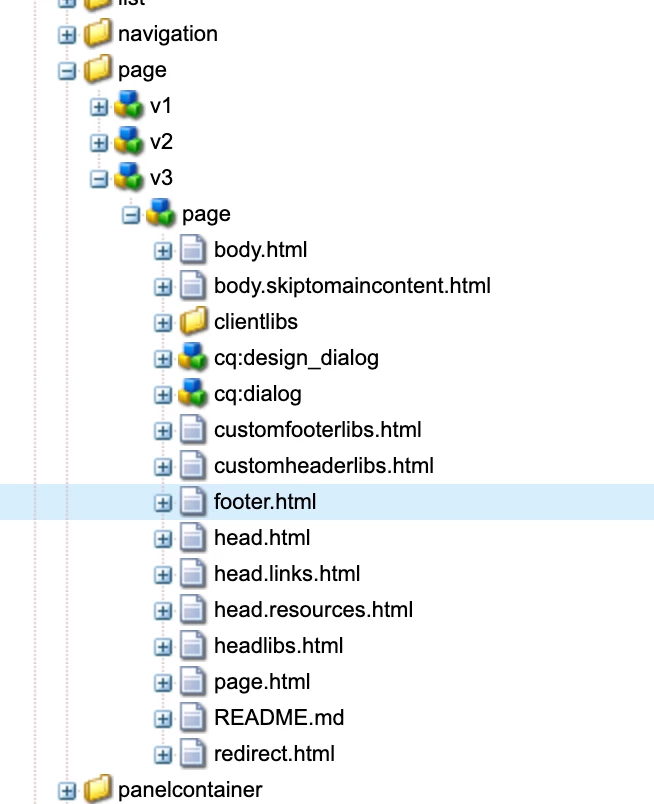
Task: Expand the body.skiptomaincontent.html node
Action: (x=163, y=287)
